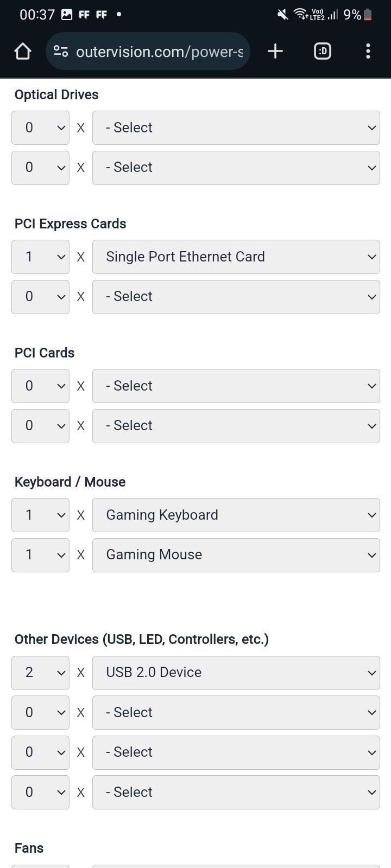
Task: Open the browser three-dot menu
Action: [368, 52]
